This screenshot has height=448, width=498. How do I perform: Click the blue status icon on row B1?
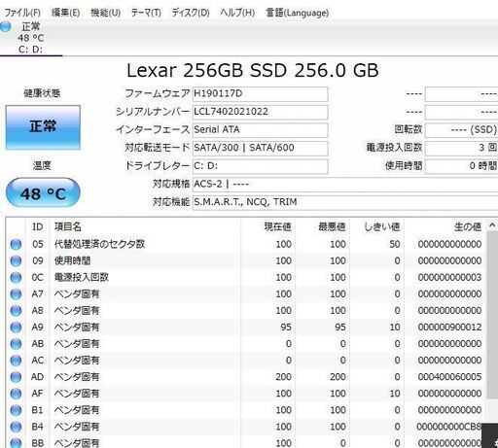16,410
